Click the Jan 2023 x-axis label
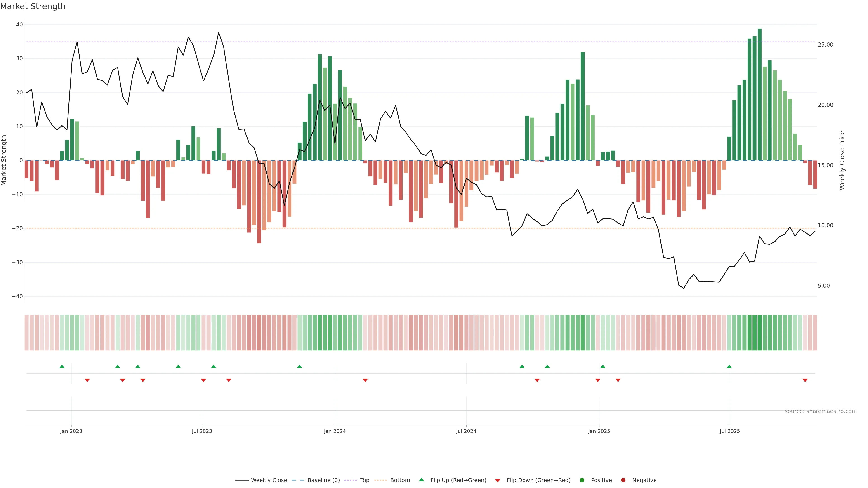868x488 pixels. (x=71, y=431)
